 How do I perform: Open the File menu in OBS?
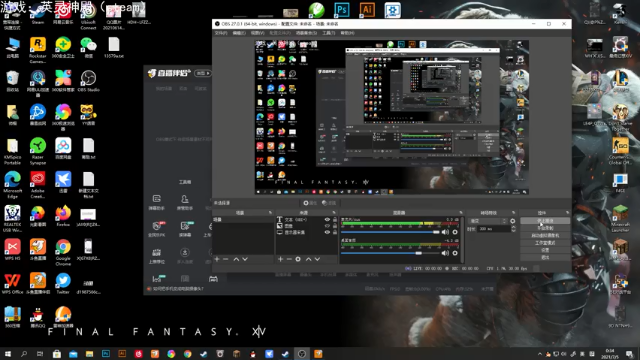point(220,33)
